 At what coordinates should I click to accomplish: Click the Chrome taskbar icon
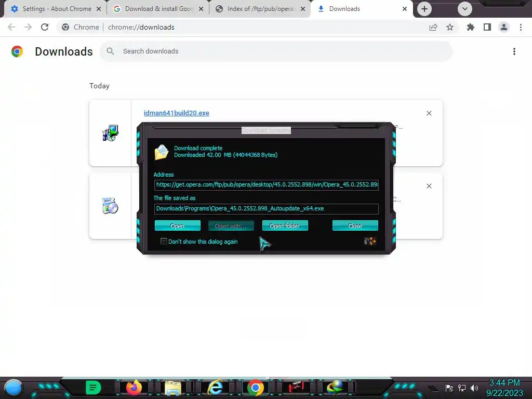tap(256, 388)
